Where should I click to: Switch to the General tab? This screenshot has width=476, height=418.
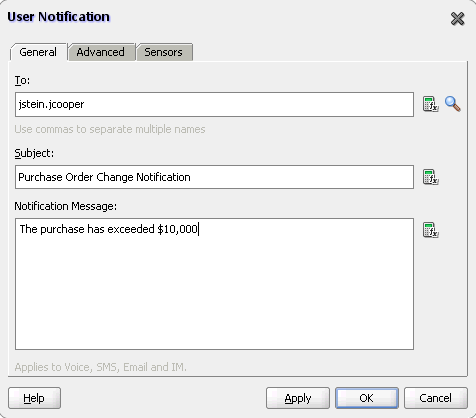click(38, 52)
